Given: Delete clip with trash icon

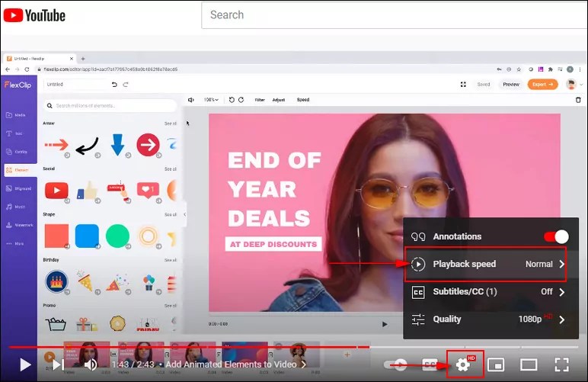Looking at the screenshot, I should pyautogui.click(x=578, y=100).
